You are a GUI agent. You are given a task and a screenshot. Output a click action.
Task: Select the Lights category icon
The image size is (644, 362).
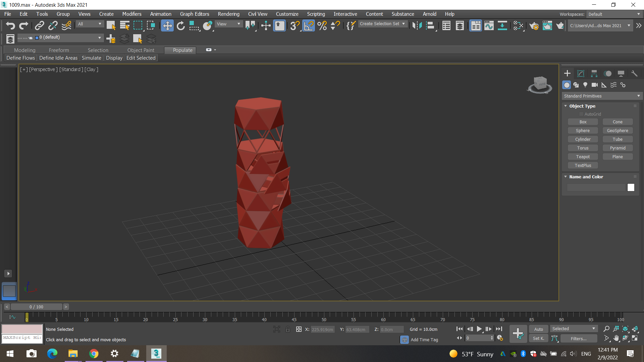coord(585,85)
